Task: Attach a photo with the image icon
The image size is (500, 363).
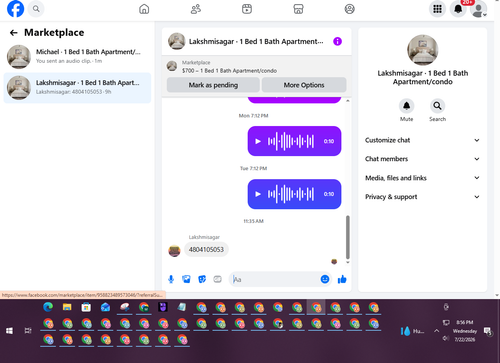Action: [x=186, y=279]
